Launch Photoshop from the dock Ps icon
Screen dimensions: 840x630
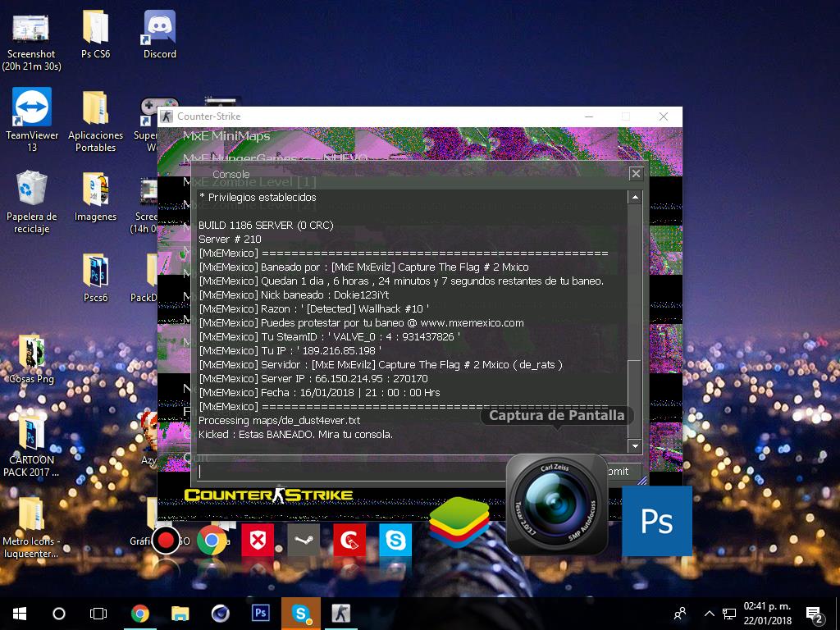657,521
